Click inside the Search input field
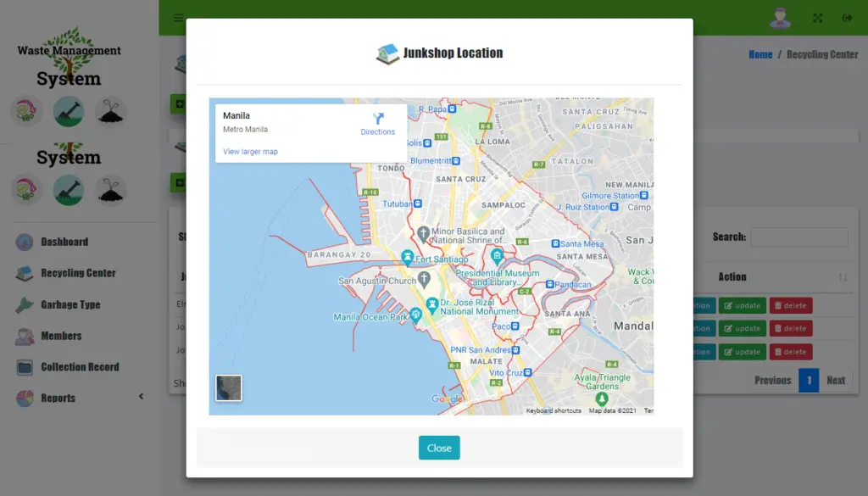Viewport: 868px width, 496px height. pos(801,237)
